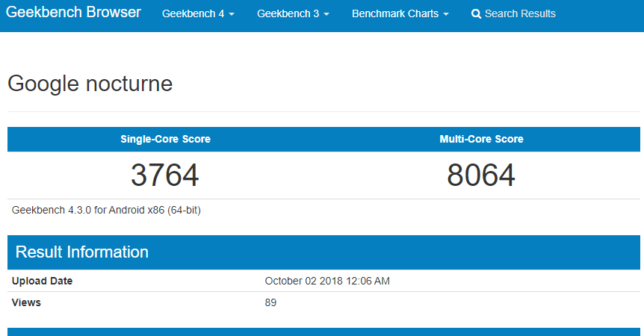The width and height of the screenshot is (644, 336).
Task: Expand the Geekbench 3 dropdown menu
Action: point(293,13)
